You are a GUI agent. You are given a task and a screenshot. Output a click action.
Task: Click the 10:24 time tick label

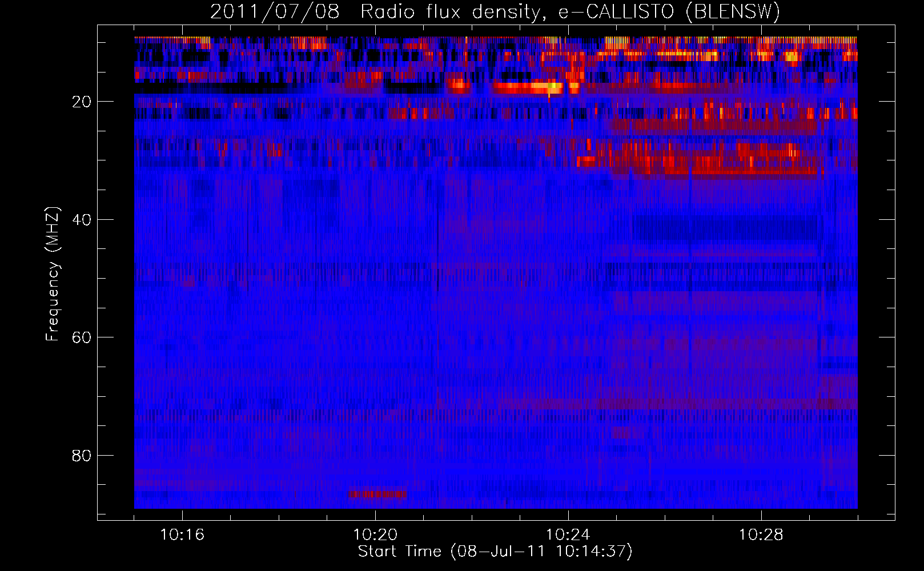[x=568, y=534]
